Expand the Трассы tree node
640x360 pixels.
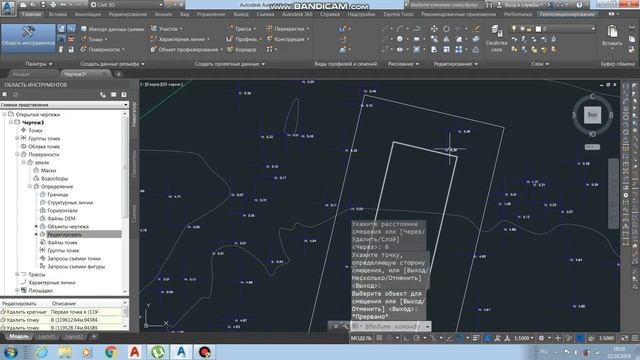[x=17, y=274]
